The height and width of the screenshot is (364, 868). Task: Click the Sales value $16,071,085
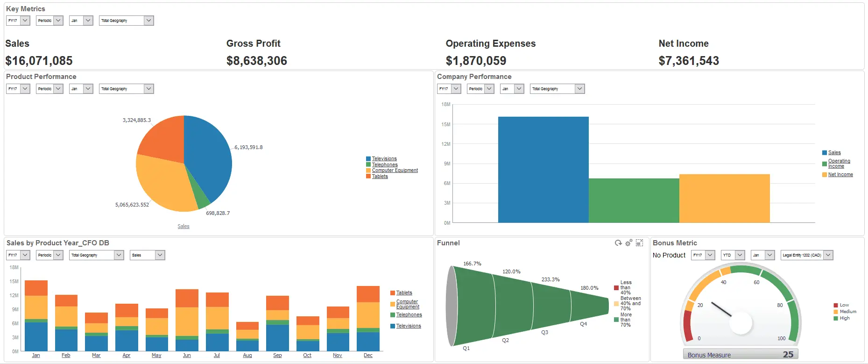coord(39,61)
